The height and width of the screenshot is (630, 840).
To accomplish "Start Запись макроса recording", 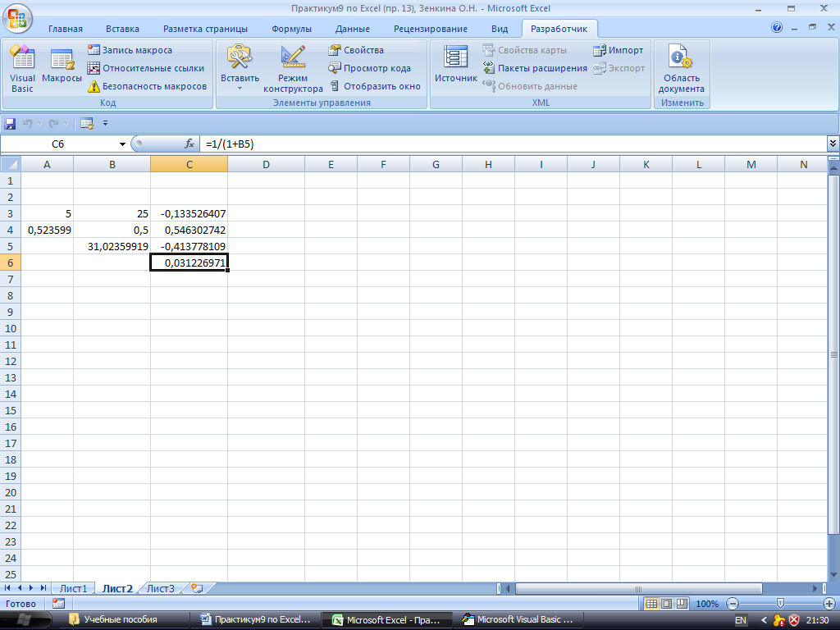I will [x=130, y=50].
